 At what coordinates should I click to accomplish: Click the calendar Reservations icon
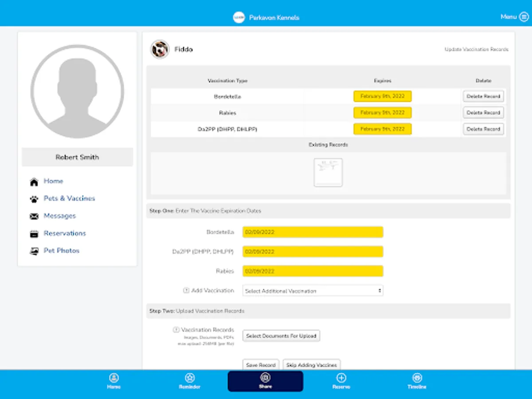pyautogui.click(x=34, y=234)
